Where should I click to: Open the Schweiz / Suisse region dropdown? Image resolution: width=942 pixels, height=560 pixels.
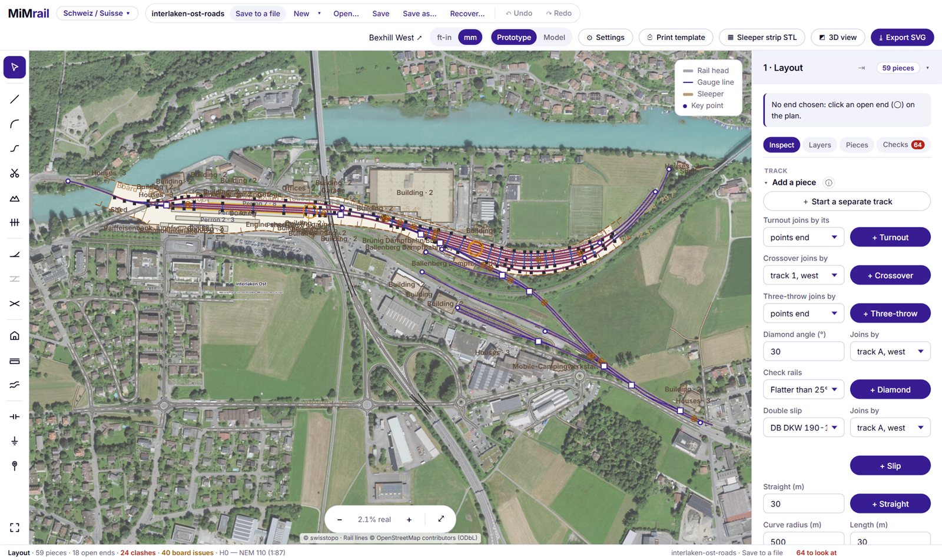pyautogui.click(x=97, y=13)
